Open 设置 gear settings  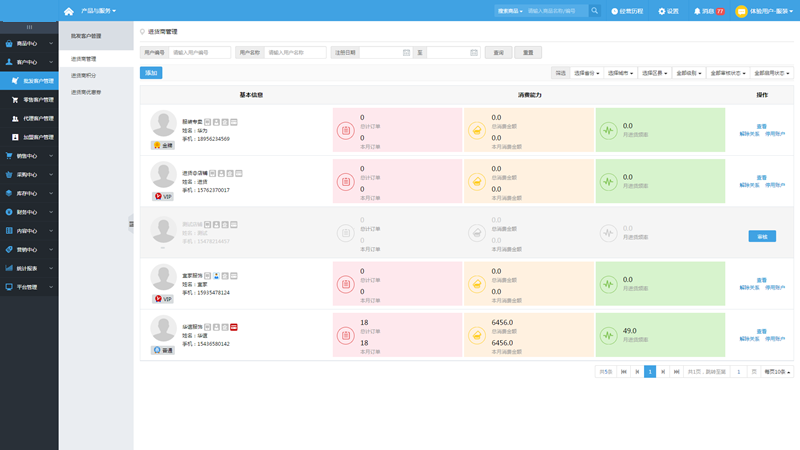668,11
